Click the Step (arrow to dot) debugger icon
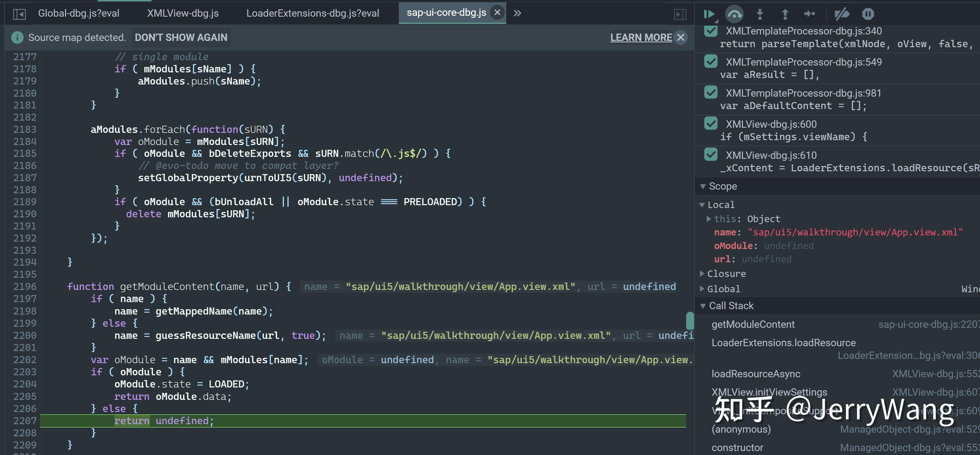 tap(809, 14)
